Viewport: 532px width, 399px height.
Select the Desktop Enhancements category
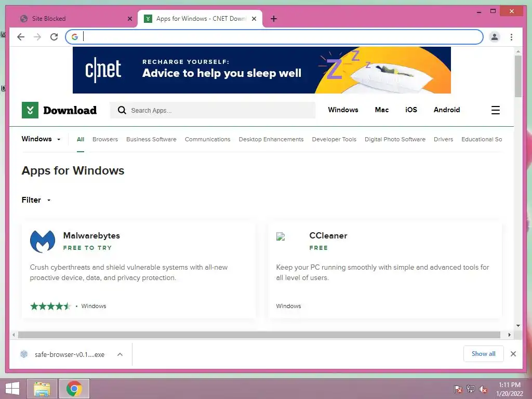(271, 139)
